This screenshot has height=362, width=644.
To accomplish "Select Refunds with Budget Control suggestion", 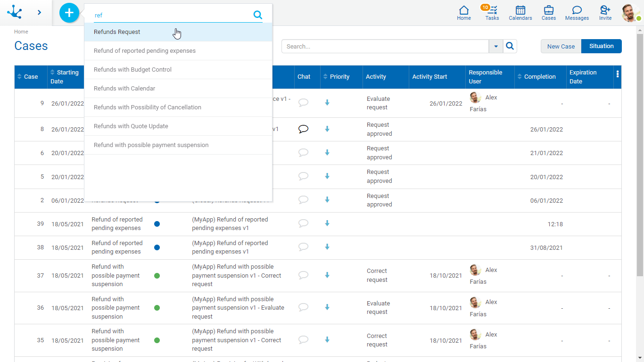I will [132, 70].
